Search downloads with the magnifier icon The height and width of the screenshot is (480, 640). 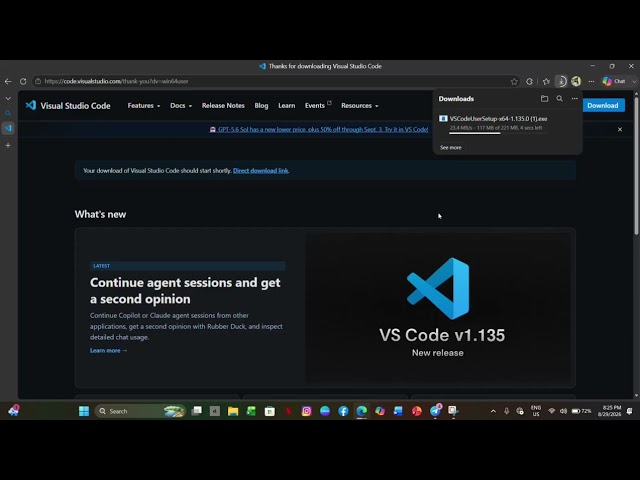[560, 98]
